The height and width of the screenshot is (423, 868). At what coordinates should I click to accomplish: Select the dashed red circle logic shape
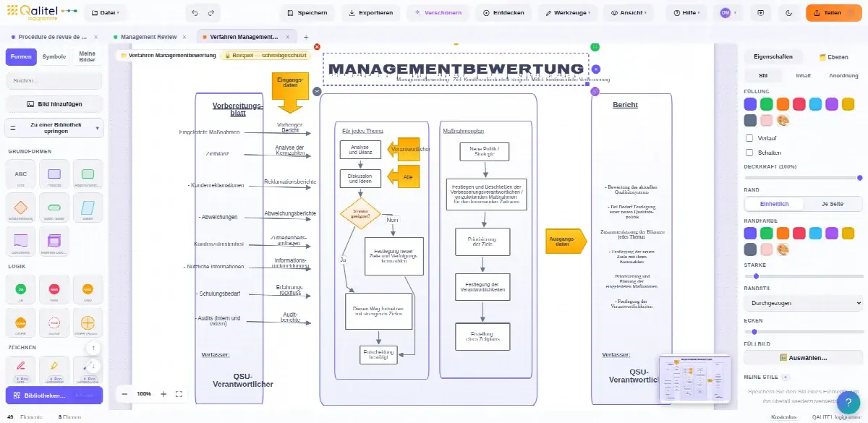tap(54, 322)
